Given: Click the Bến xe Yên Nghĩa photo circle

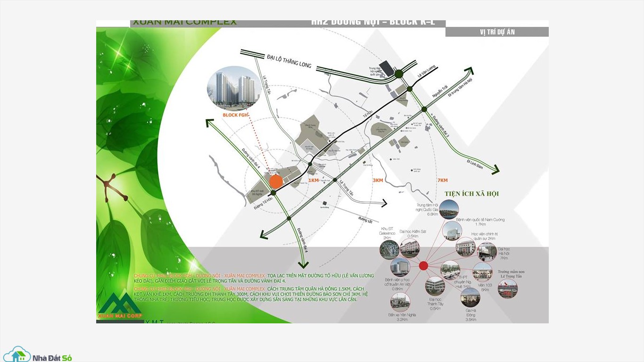Looking at the screenshot, I should tap(400, 302).
